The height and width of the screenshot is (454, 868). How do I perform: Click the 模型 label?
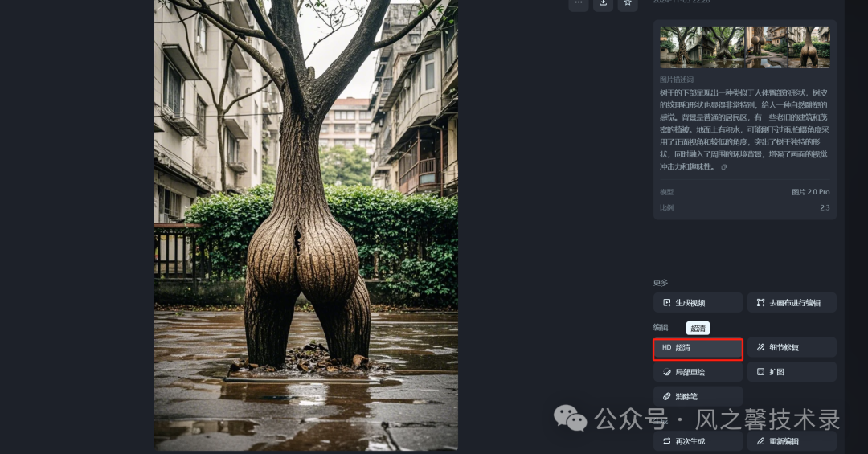[666, 192]
